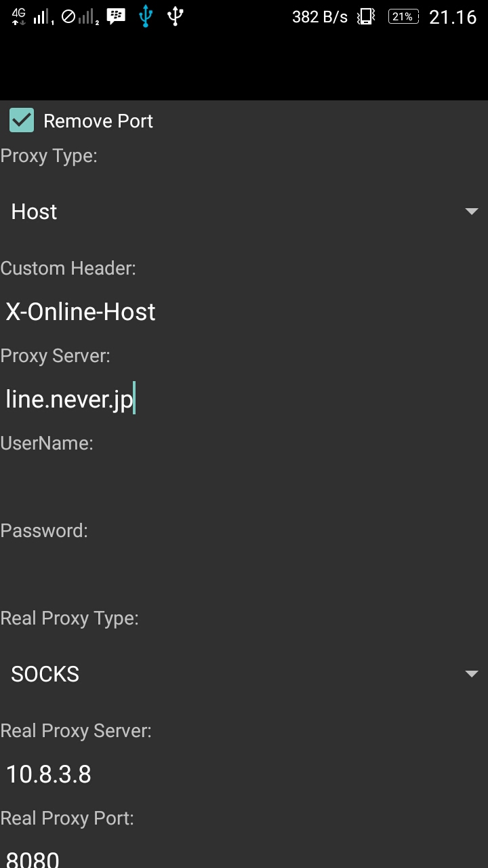Expand the Real Proxy Type dropdown arrow

coord(472,674)
